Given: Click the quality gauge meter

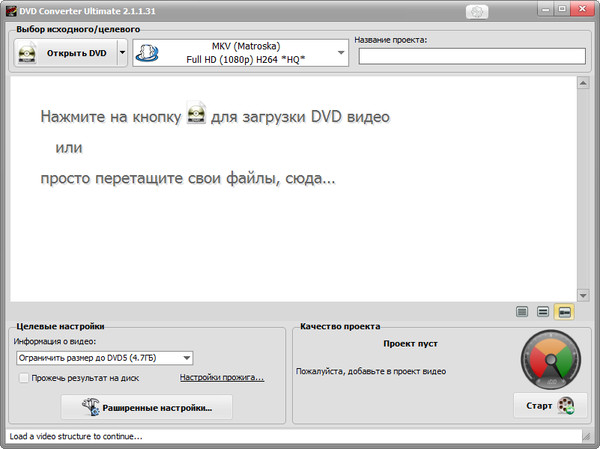Looking at the screenshot, I should click(x=549, y=364).
